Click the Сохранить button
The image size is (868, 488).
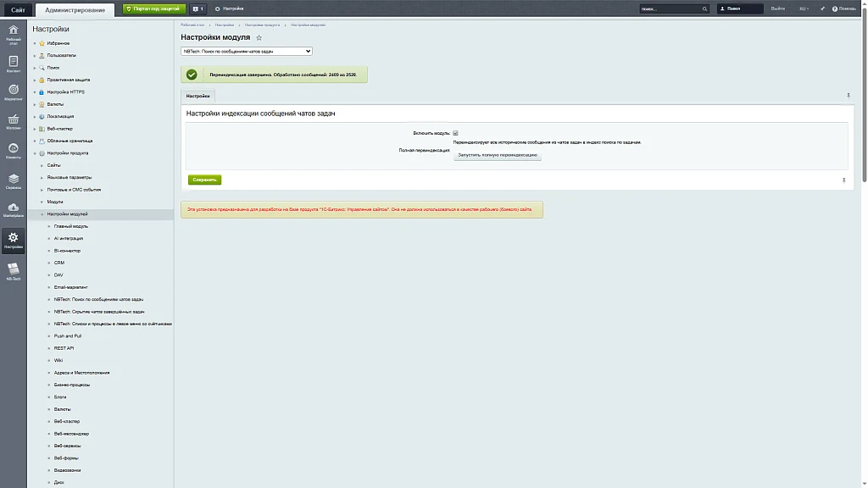[204, 180]
